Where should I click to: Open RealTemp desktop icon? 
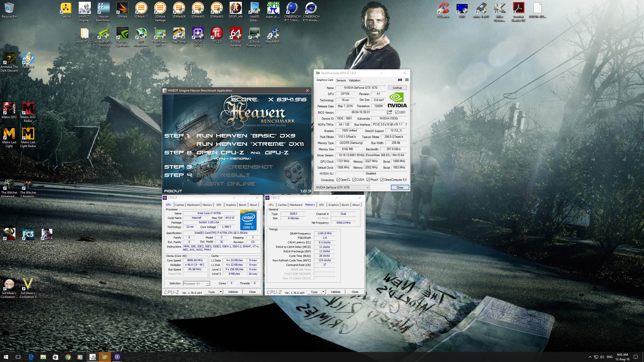point(179,36)
